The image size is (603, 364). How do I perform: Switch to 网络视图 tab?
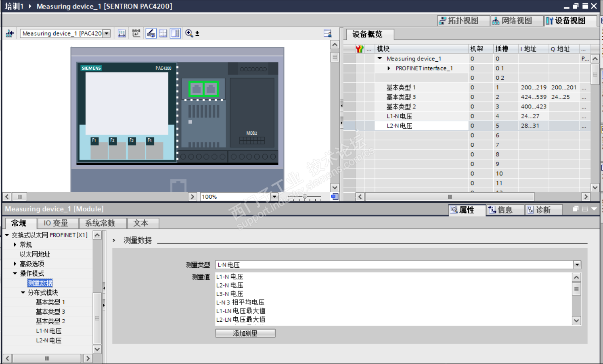[517, 21]
